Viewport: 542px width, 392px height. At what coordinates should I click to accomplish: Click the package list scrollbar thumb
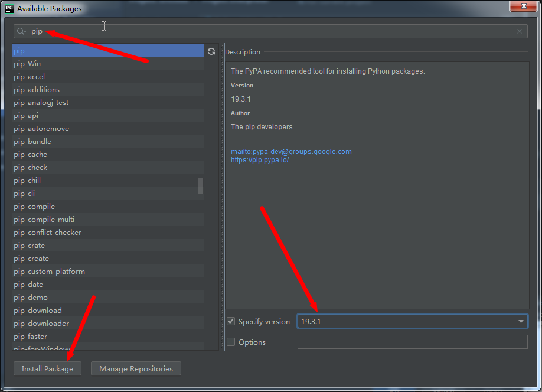tap(201, 186)
